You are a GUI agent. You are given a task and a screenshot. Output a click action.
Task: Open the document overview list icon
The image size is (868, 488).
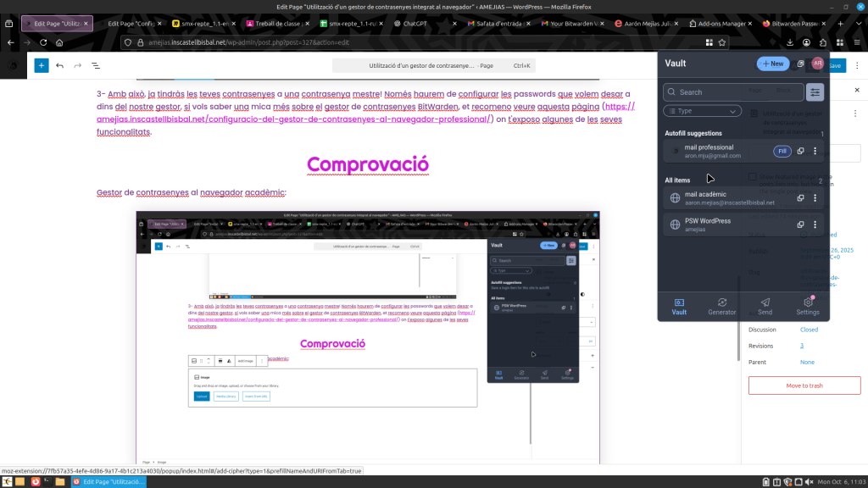tap(96, 64)
